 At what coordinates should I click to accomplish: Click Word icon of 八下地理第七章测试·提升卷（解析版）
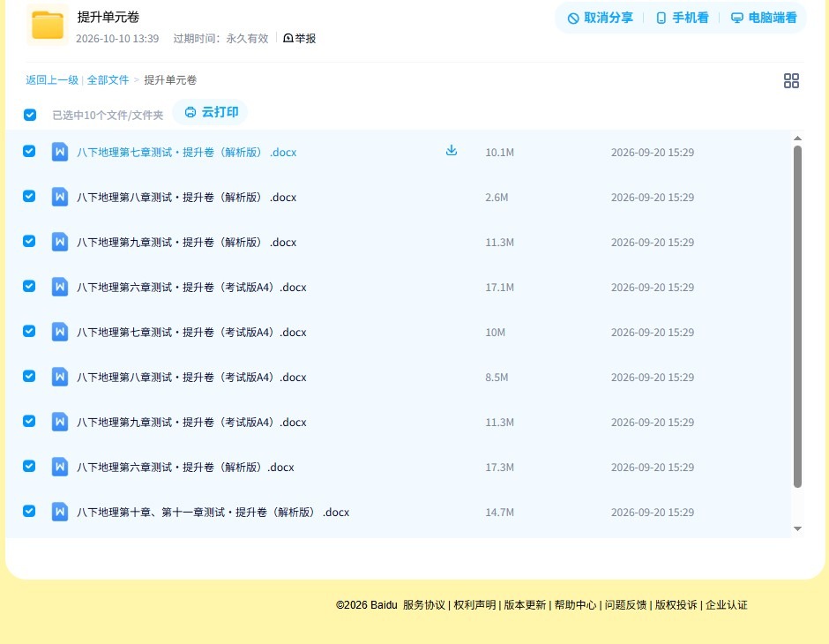pyautogui.click(x=60, y=152)
